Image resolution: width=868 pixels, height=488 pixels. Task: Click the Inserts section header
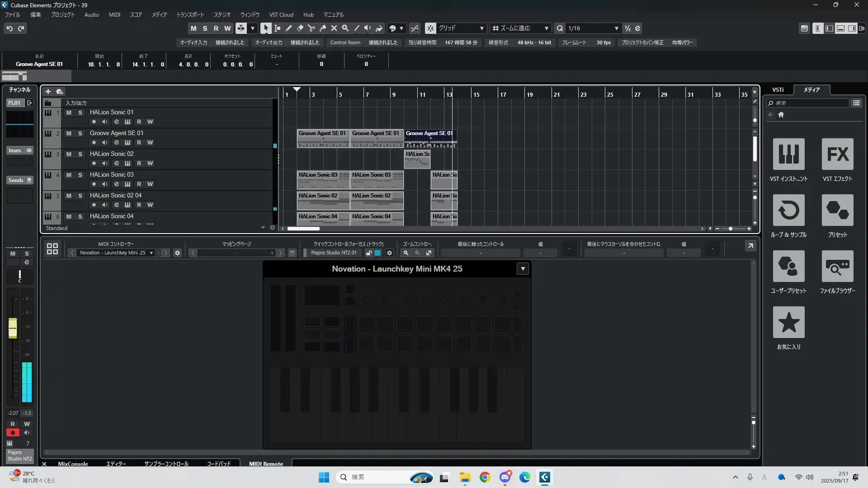pos(15,150)
